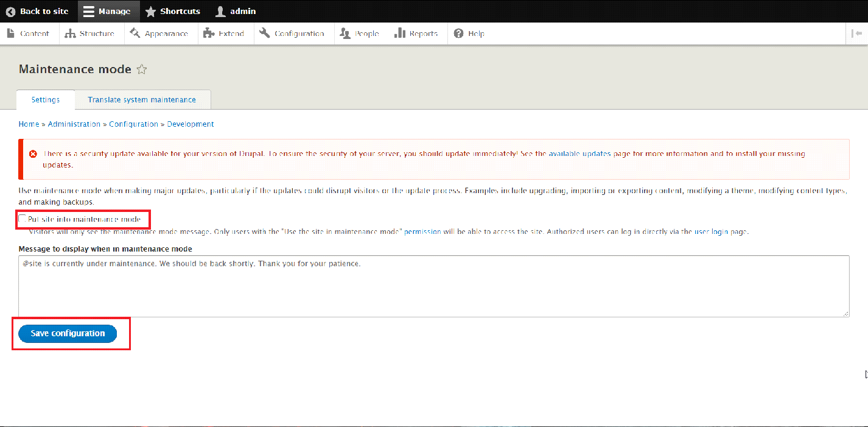Add page to shortcuts with star icon
Viewport: 868px width, 427px height.
click(x=142, y=69)
